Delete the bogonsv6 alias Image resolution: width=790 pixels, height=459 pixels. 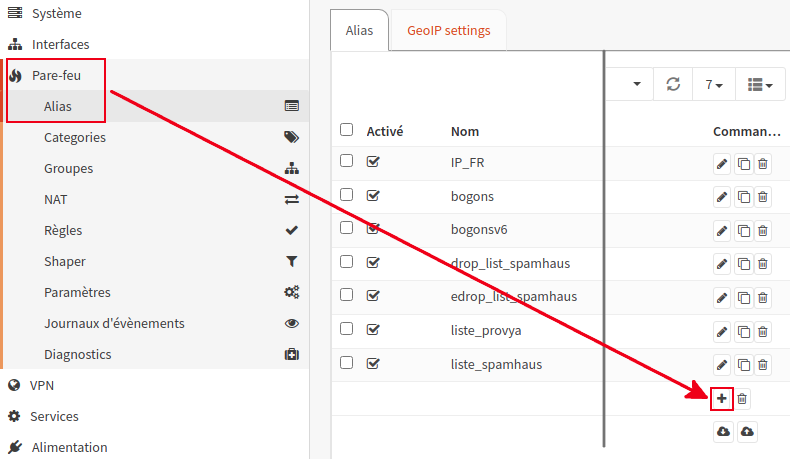pyautogui.click(x=763, y=231)
